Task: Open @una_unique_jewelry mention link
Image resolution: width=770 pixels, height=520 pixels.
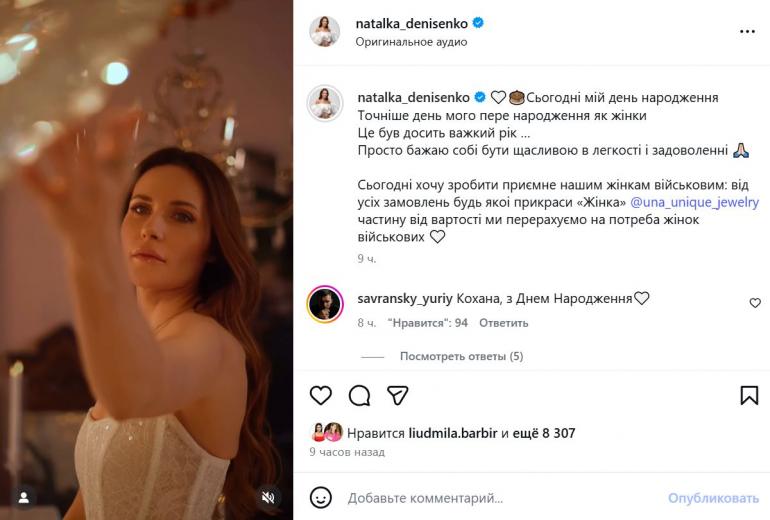Action: click(x=701, y=201)
